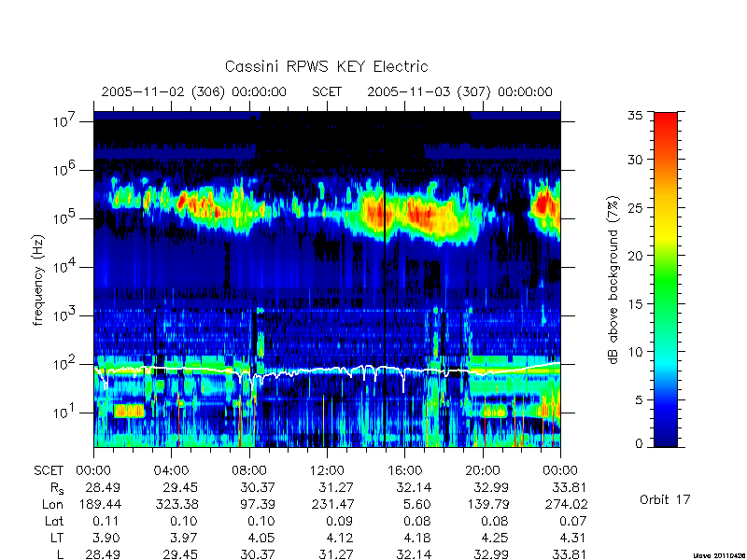Image resolution: width=747 pixels, height=560 pixels.
Task: Click the spectrogram plot area
Action: pos(327,279)
